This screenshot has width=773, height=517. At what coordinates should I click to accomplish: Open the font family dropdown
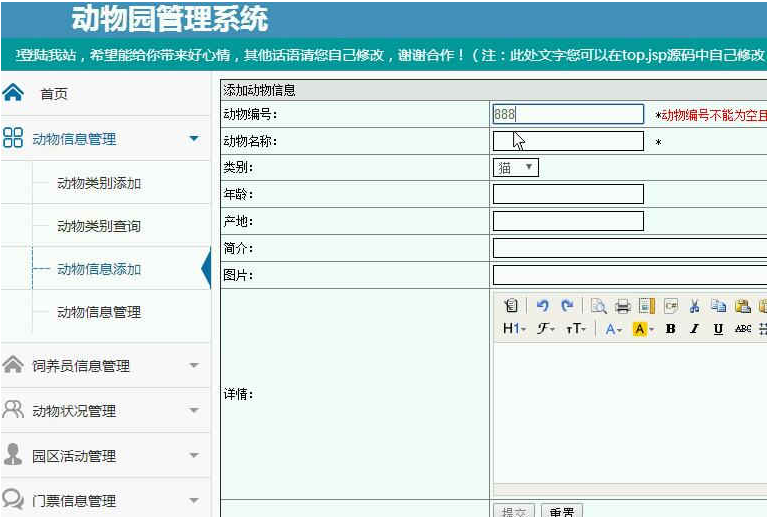(546, 329)
